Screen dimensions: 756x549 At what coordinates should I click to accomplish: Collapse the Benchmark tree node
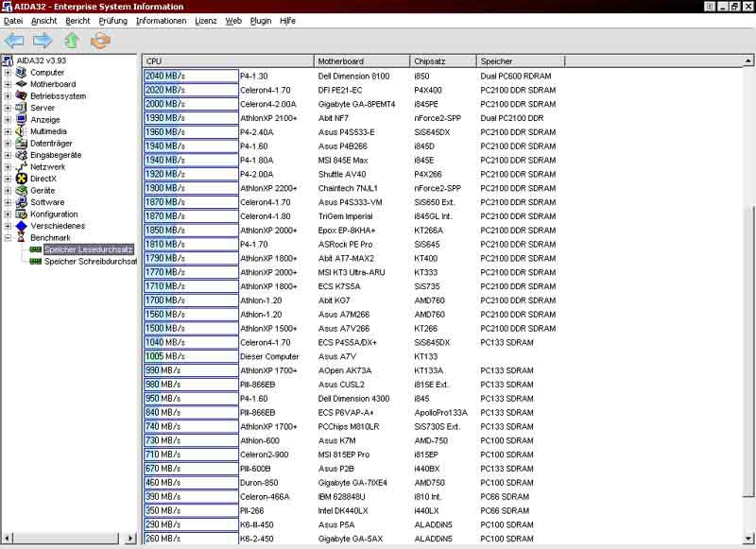[8, 237]
